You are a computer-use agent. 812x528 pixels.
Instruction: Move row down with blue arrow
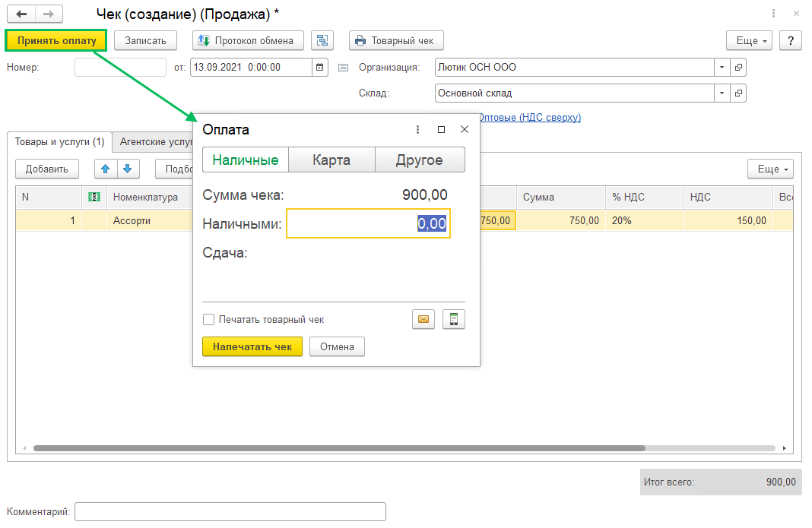coord(128,169)
